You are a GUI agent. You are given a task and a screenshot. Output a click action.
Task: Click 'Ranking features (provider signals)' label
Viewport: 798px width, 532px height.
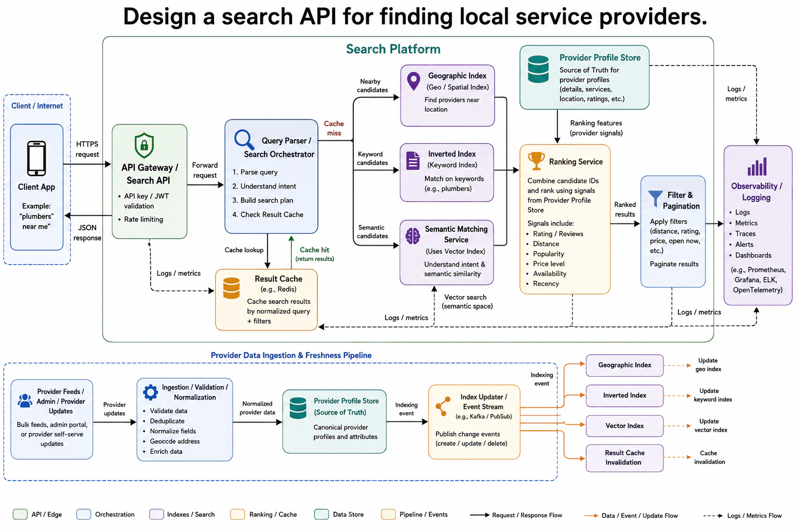point(596,128)
